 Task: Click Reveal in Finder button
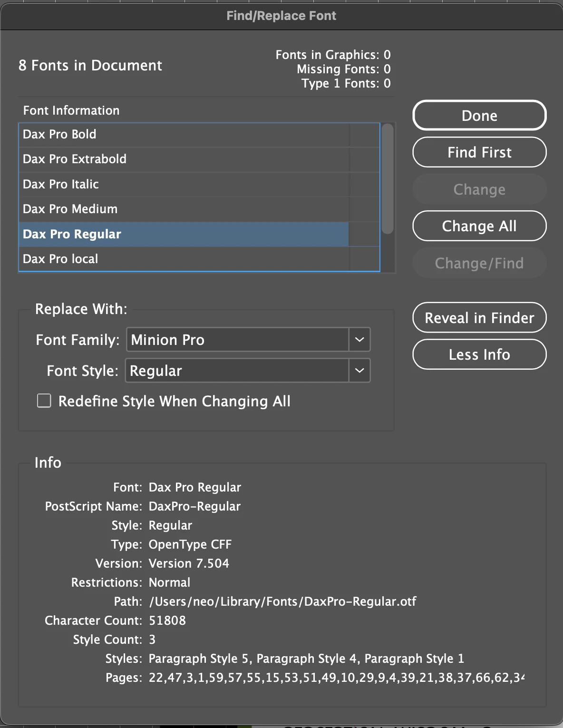[479, 318]
